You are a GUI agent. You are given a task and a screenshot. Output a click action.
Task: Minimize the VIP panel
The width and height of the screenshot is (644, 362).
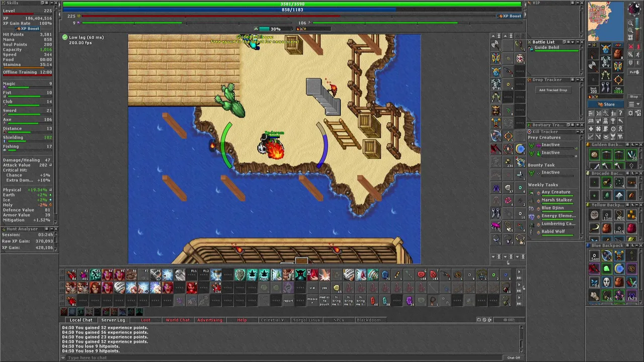tap(578, 3)
